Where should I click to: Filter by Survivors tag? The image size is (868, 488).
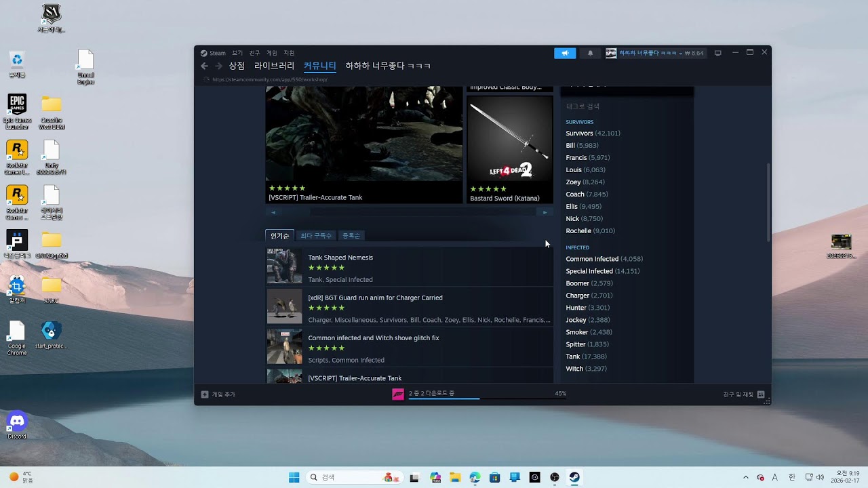point(593,133)
